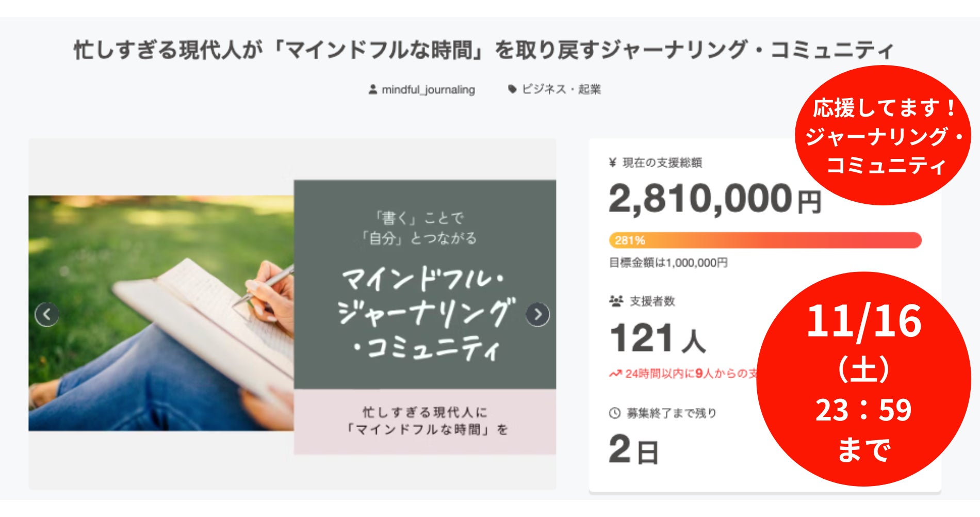Open the mindful_journaling profile link
The image size is (980, 517).
click(x=428, y=90)
